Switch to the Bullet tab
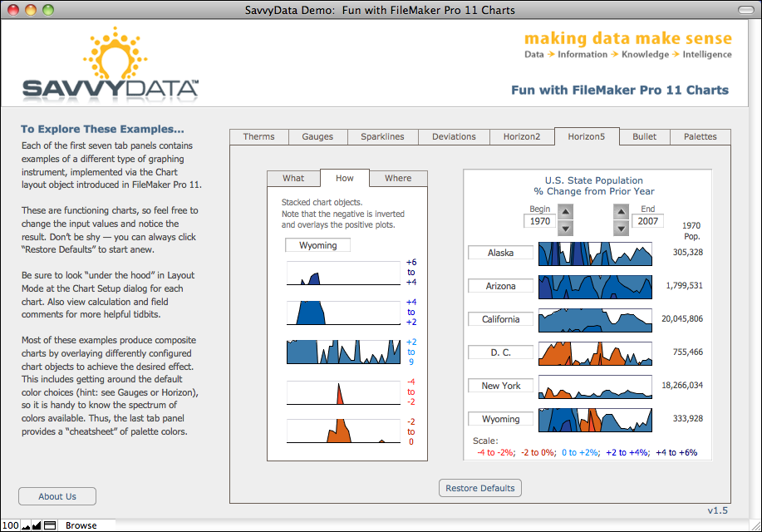 click(x=644, y=136)
